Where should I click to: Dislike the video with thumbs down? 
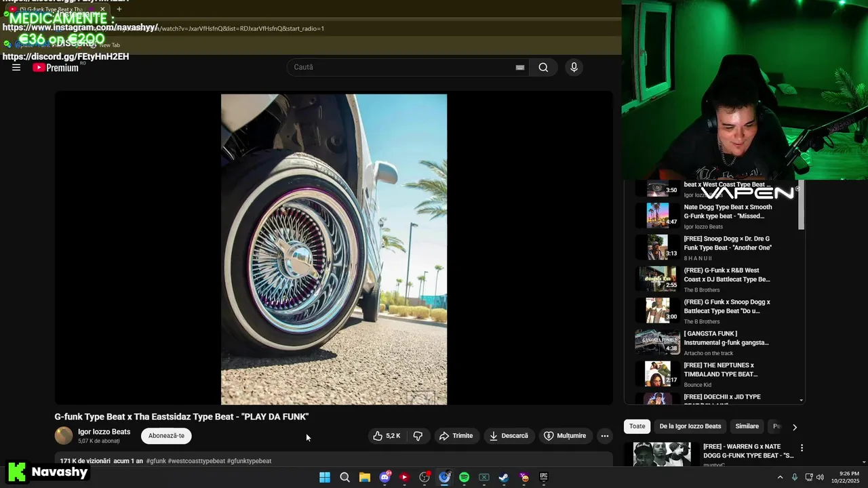(418, 436)
